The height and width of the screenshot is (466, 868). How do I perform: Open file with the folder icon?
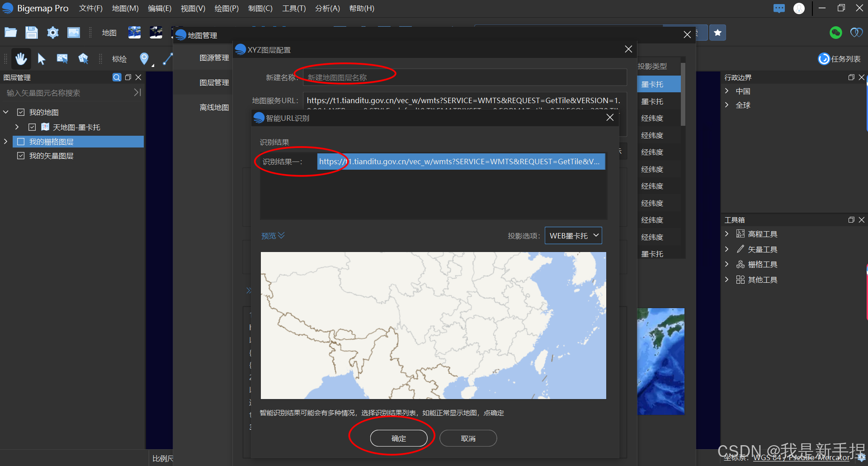[x=11, y=33]
